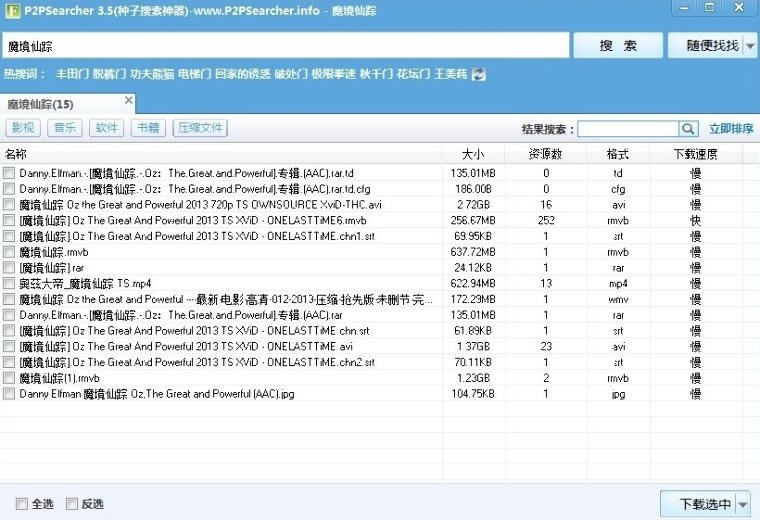The height and width of the screenshot is (520, 760).
Task: Tick checkbox for 奥兹大帝_魔境仙踪 TS.mp4
Action: click(9, 284)
